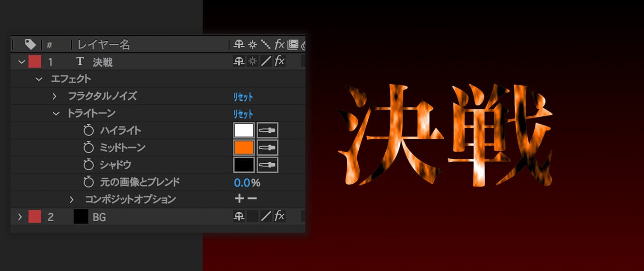The height and width of the screenshot is (271, 644).
Task: Expand the フラクタルノイズ effect
Action: point(55,96)
